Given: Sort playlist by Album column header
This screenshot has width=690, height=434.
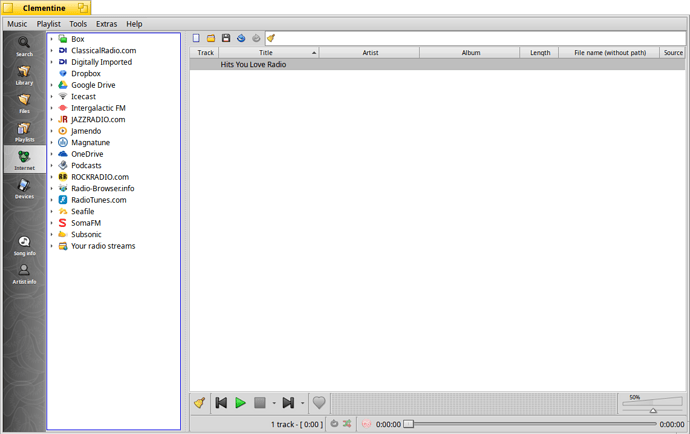Looking at the screenshot, I should 470,52.
